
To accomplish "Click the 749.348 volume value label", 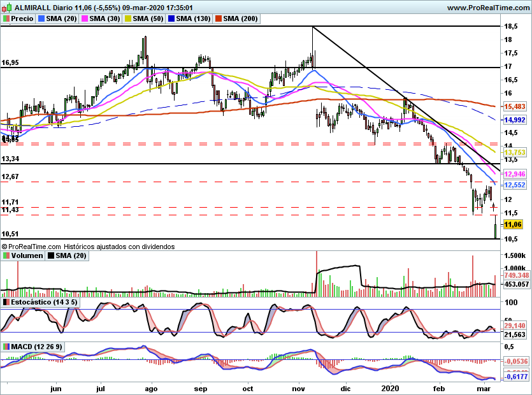I will click(x=517, y=275).
